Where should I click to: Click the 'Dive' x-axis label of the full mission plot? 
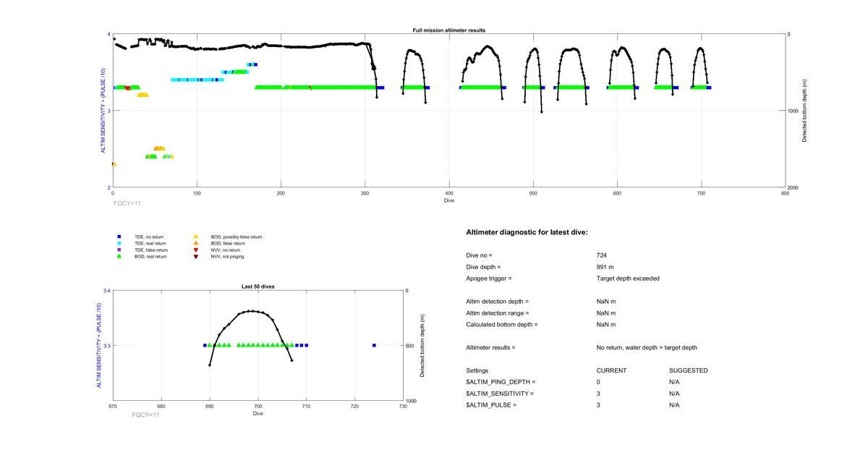pos(449,200)
